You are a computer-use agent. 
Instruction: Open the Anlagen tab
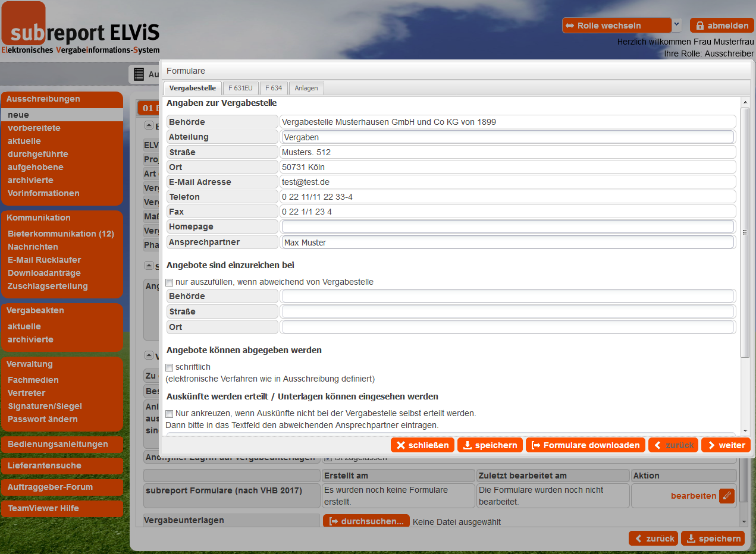[306, 88]
